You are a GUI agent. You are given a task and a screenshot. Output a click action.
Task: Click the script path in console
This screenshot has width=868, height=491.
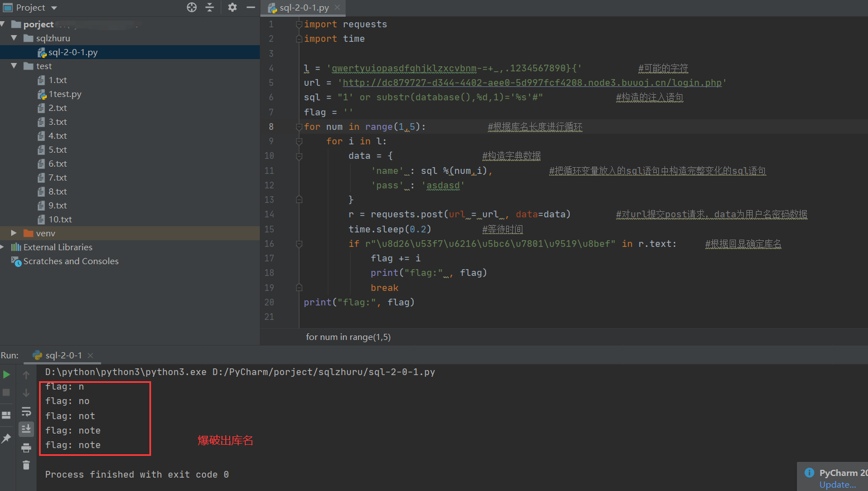click(323, 372)
